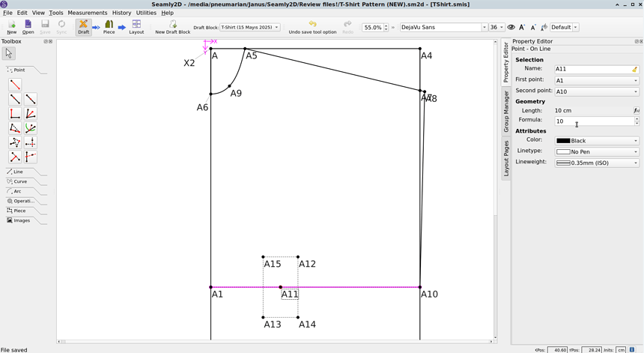The image size is (644, 353).
Task: Open the Linetype No Pen dropdown
Action: pyautogui.click(x=597, y=151)
